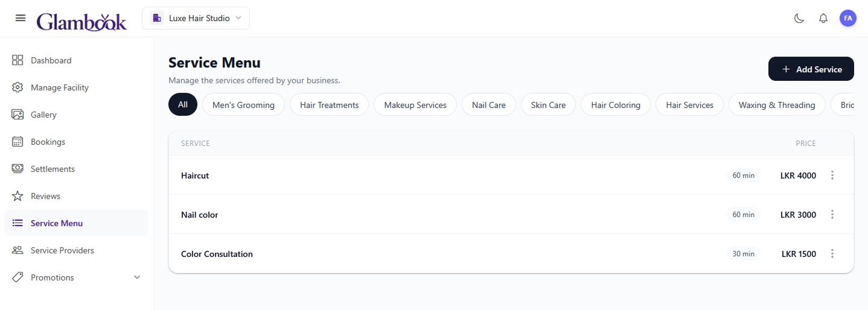Open the Gallery page
Image resolution: width=868 pixels, height=310 pixels.
(x=43, y=115)
